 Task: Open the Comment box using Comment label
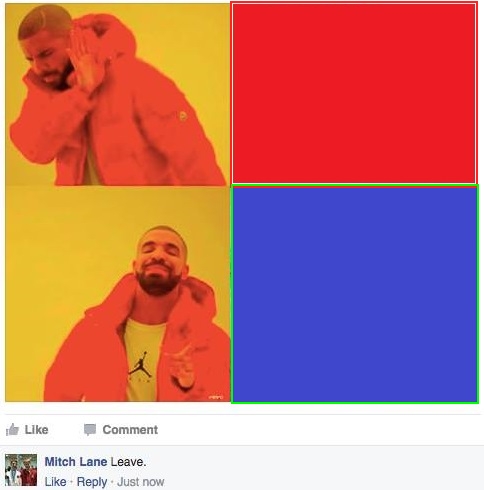130,430
